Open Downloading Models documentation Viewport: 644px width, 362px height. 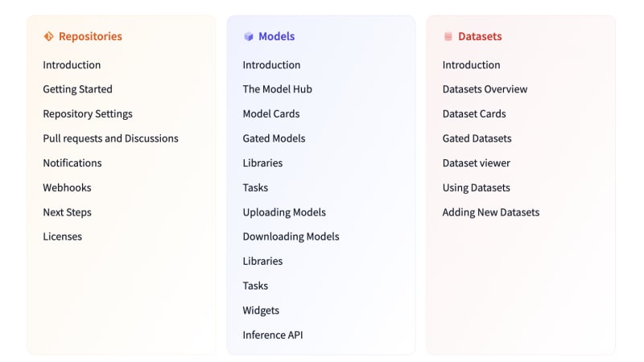point(291,237)
